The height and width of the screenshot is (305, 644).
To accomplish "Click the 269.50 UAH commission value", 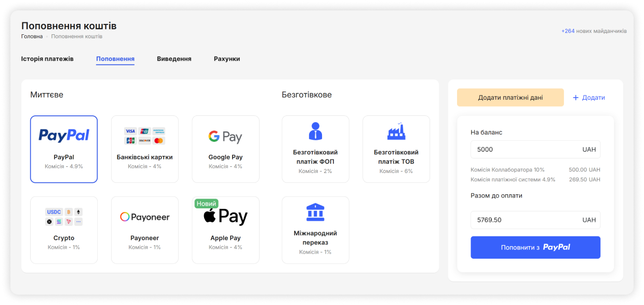I will 584,180.
